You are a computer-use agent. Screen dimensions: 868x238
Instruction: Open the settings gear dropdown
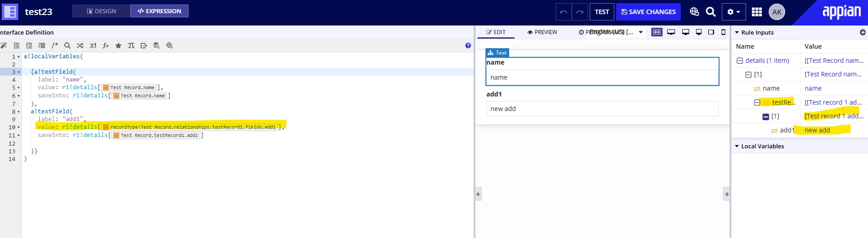(733, 12)
